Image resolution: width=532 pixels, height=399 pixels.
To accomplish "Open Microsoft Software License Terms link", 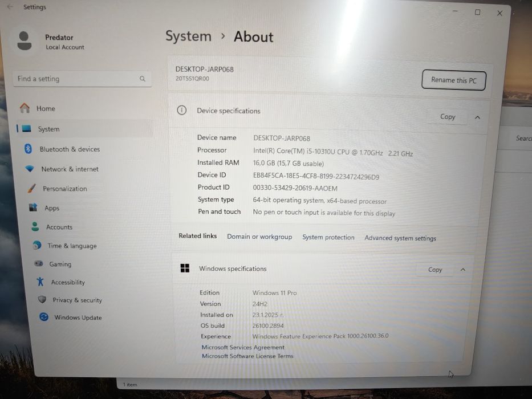I will 247,356.
